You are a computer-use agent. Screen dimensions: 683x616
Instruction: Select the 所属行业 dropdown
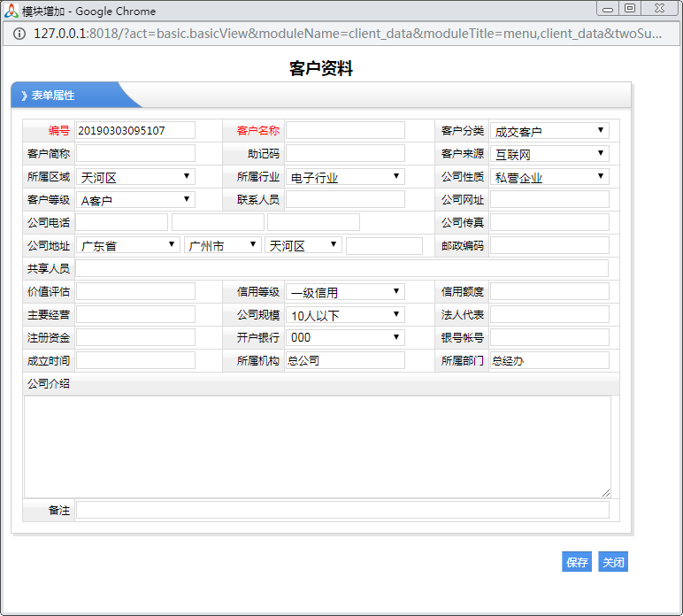click(x=345, y=177)
